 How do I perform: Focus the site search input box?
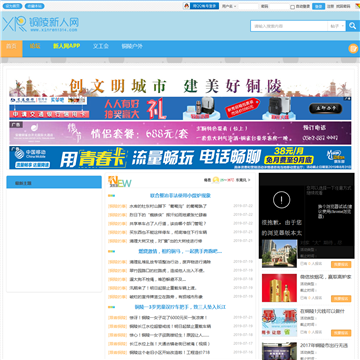[289, 26]
